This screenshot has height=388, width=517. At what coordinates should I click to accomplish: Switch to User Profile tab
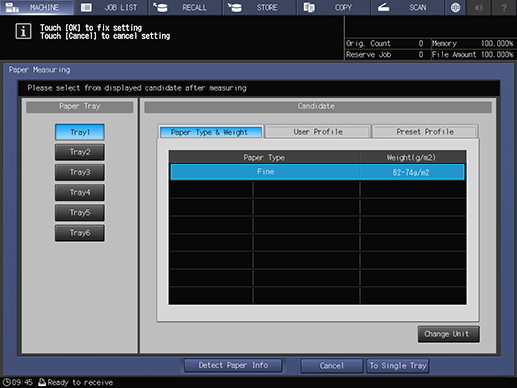318,132
